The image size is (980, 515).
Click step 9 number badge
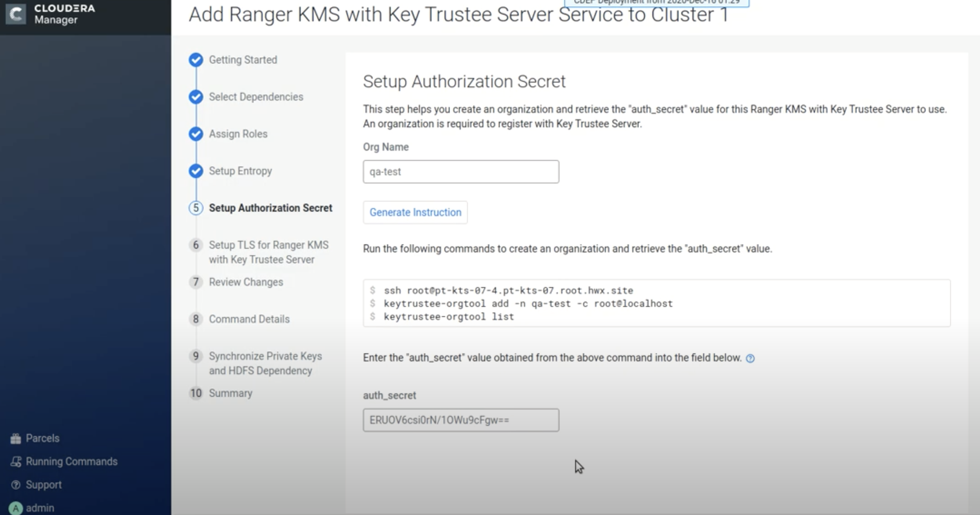tap(196, 356)
